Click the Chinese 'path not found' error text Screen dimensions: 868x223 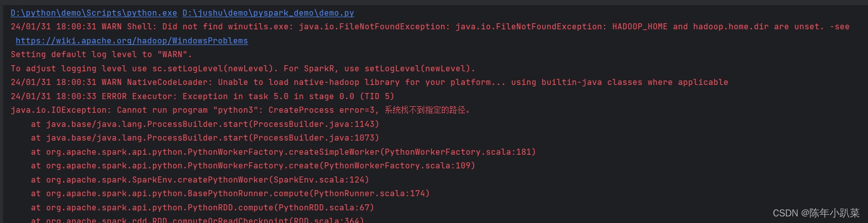pos(428,110)
